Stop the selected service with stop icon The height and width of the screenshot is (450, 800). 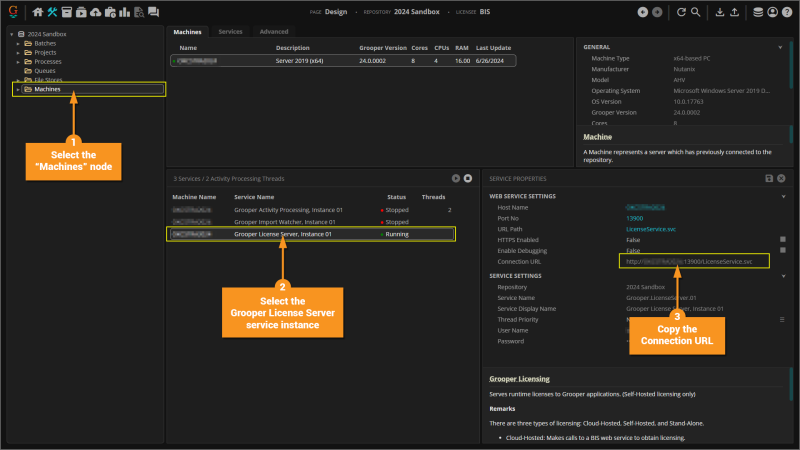(467, 178)
